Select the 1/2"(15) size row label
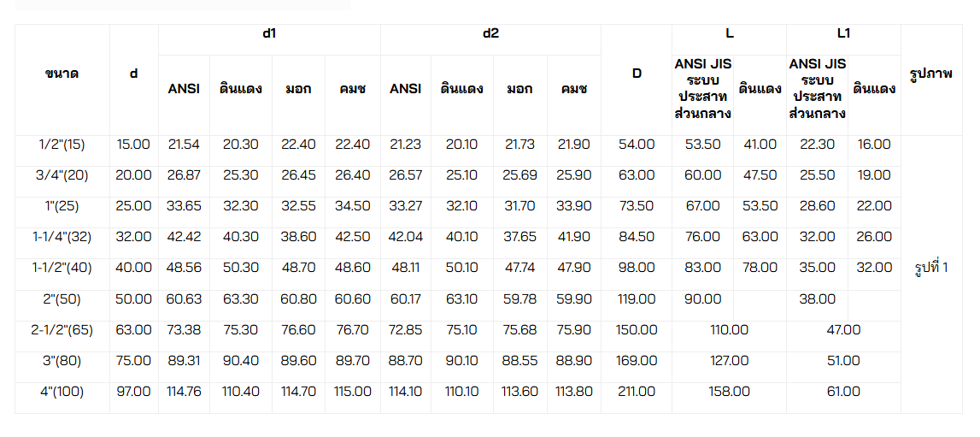 click(x=62, y=145)
